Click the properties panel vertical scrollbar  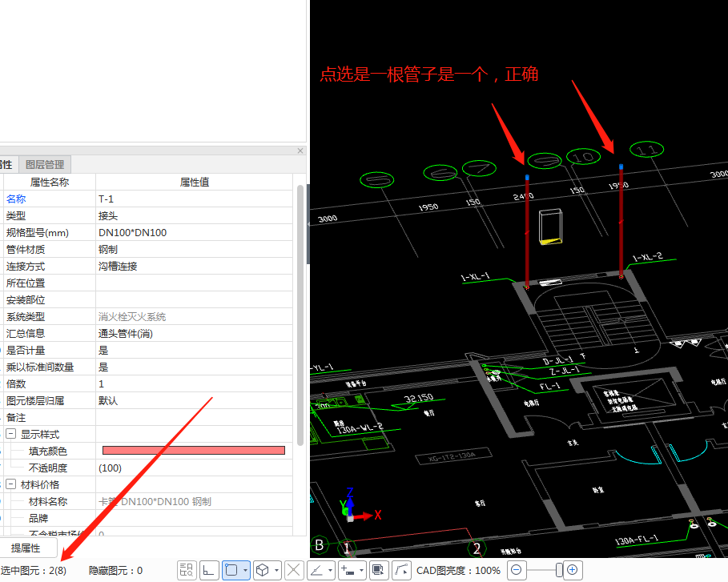click(x=300, y=315)
